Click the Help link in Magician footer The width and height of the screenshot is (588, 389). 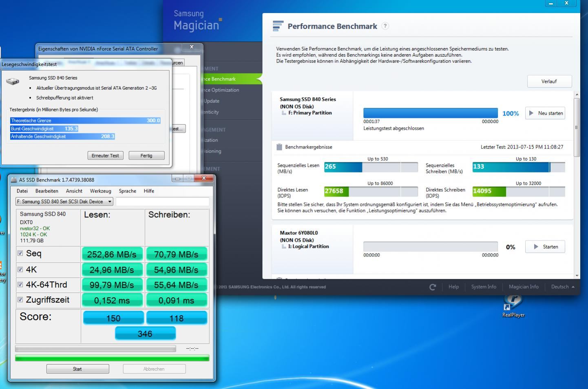[x=453, y=287]
